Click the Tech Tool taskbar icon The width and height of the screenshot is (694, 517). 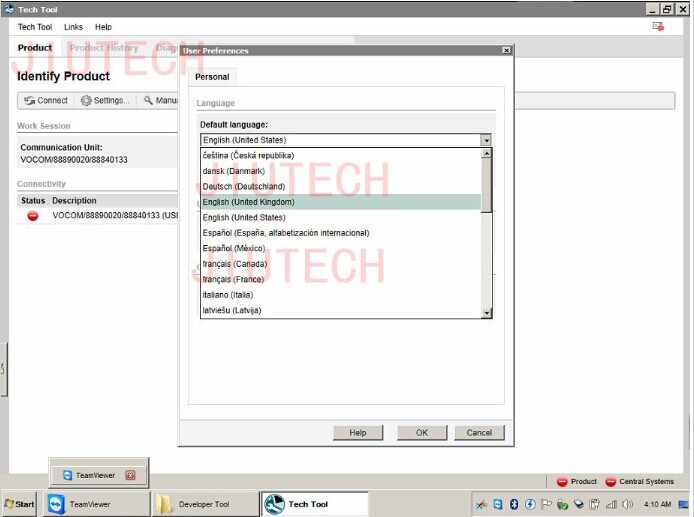point(274,504)
